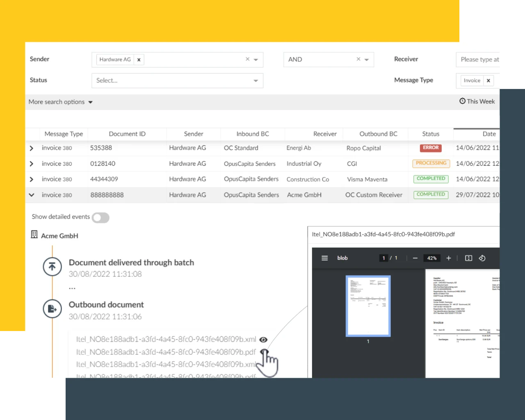This screenshot has width=525, height=420.
Task: Open the Sender dropdown arrow
Action: (256, 60)
